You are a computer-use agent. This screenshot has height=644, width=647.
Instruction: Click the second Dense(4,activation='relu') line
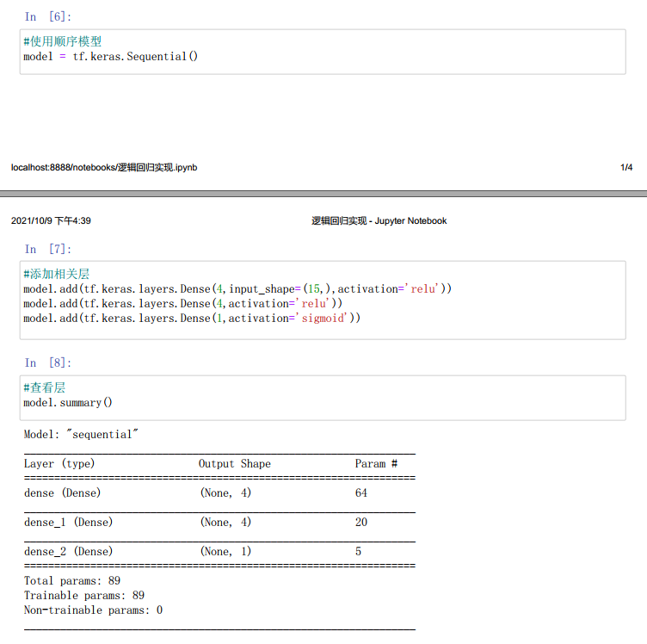coord(182,304)
